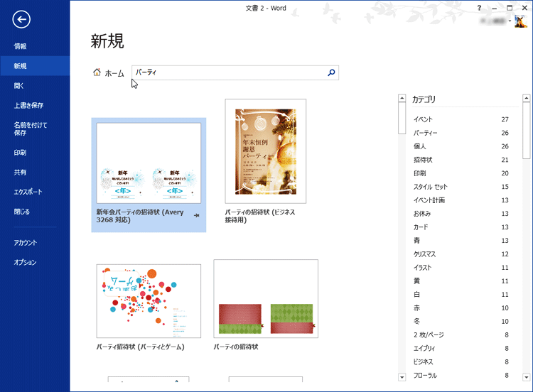Filter by 2 枚/ページ category

click(461, 335)
